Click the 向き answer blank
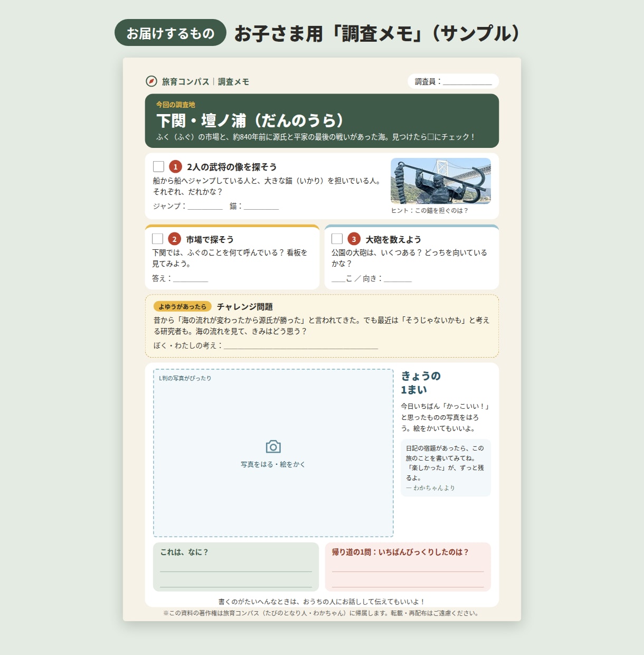 tap(397, 279)
